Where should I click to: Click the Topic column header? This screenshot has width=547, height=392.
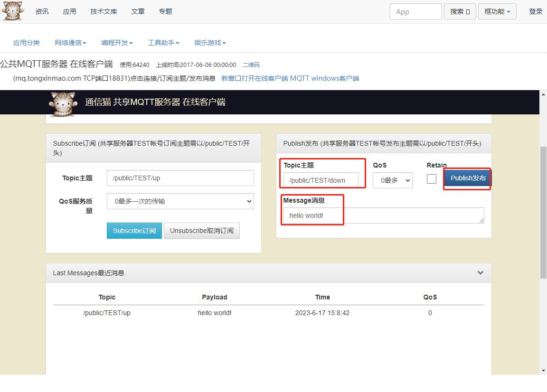click(x=107, y=297)
